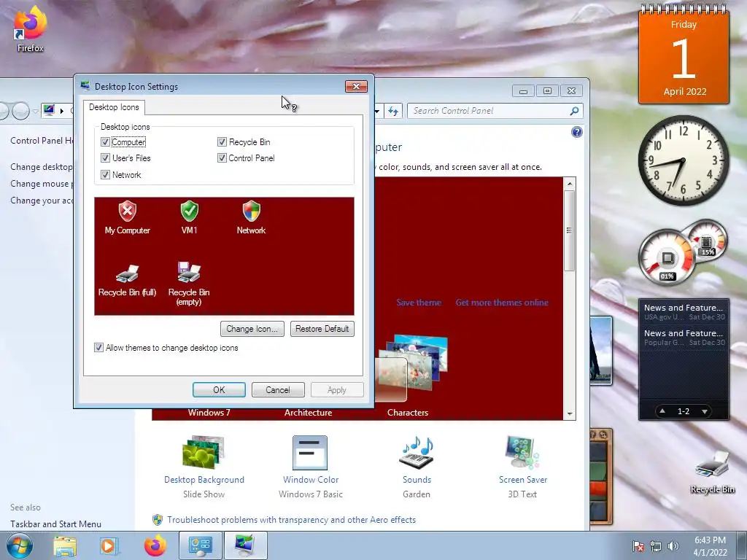The height and width of the screenshot is (560, 747).
Task: Click the Save theme link
Action: point(419,303)
